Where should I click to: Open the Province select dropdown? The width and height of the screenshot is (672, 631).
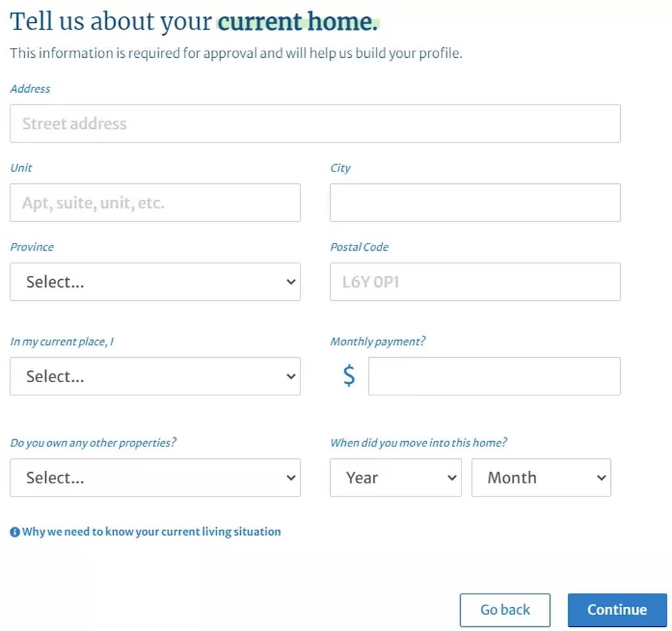(x=155, y=282)
